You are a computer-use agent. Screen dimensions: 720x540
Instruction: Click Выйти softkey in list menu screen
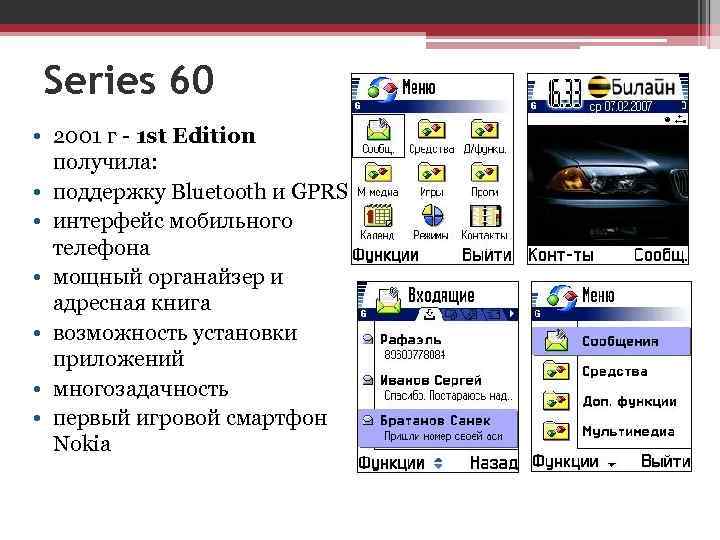pyautogui.click(x=665, y=461)
